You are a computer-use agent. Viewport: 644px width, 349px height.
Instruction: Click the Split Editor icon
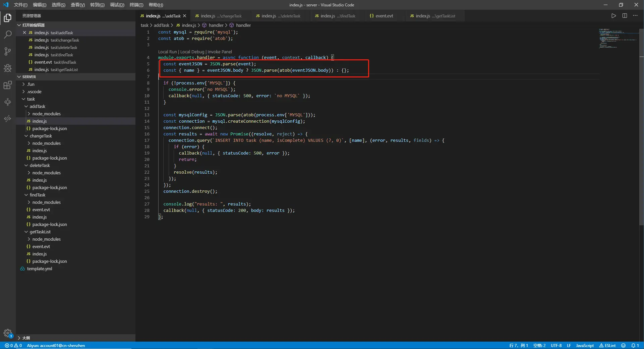[625, 16]
